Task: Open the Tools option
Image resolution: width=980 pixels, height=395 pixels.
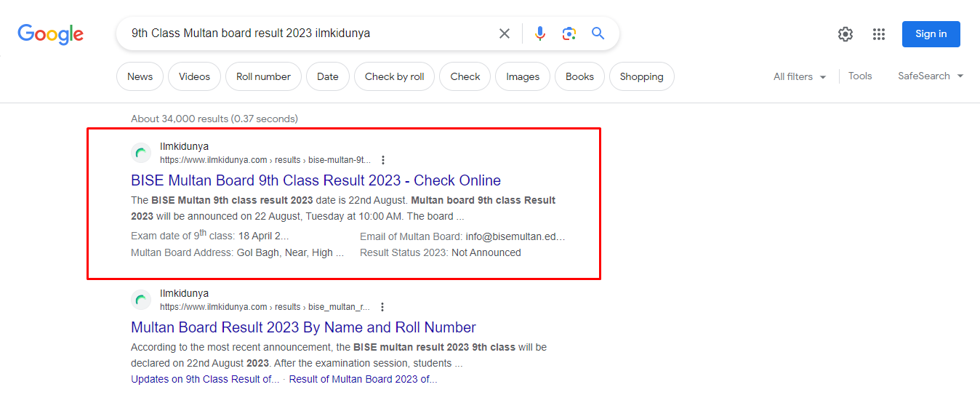Action: click(860, 76)
